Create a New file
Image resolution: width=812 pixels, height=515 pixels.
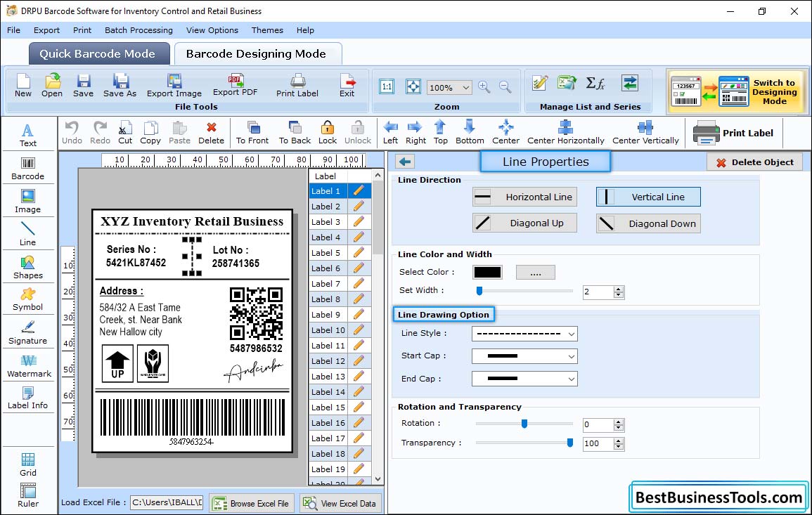click(x=23, y=86)
